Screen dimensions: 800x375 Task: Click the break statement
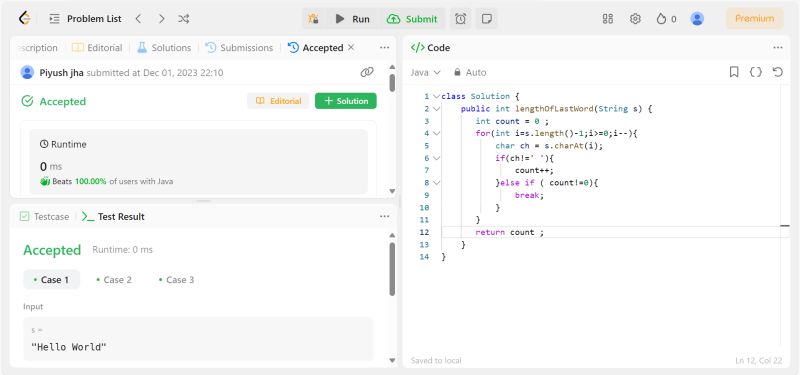[x=530, y=195]
